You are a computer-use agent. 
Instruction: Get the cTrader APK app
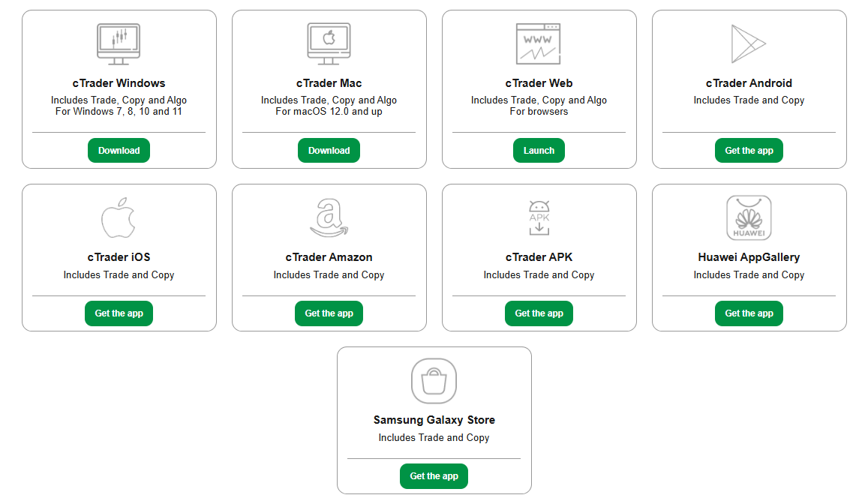[x=539, y=313]
